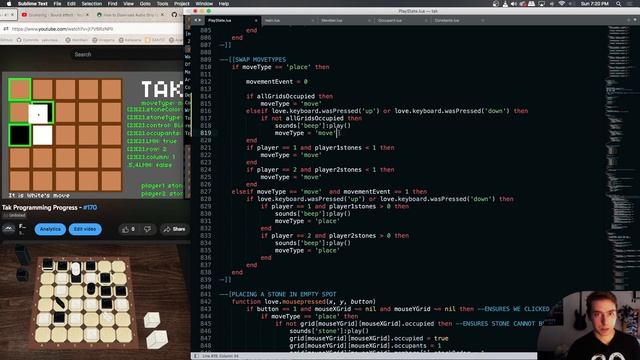
Task: Click movementEvent = 0 on line 812
Action: (x=276, y=82)
